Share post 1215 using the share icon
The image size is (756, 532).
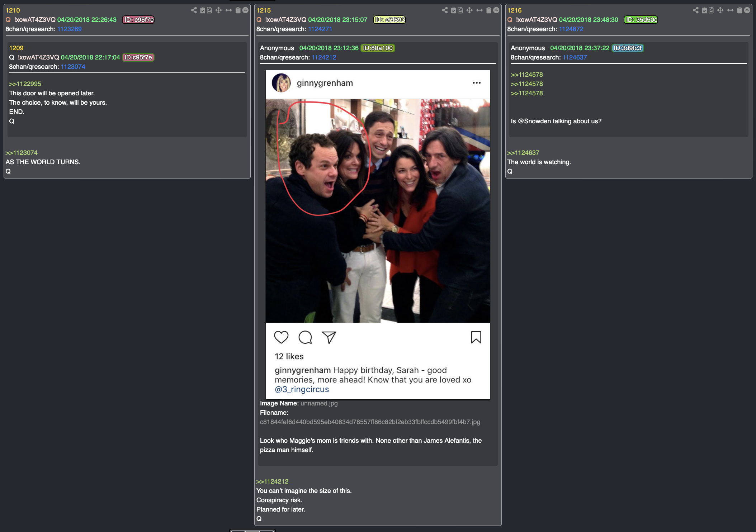tap(445, 10)
